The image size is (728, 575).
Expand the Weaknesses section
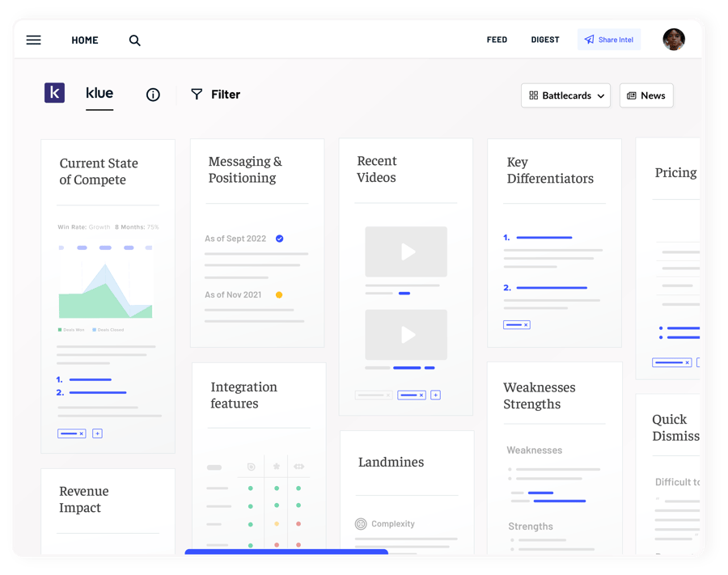535,450
